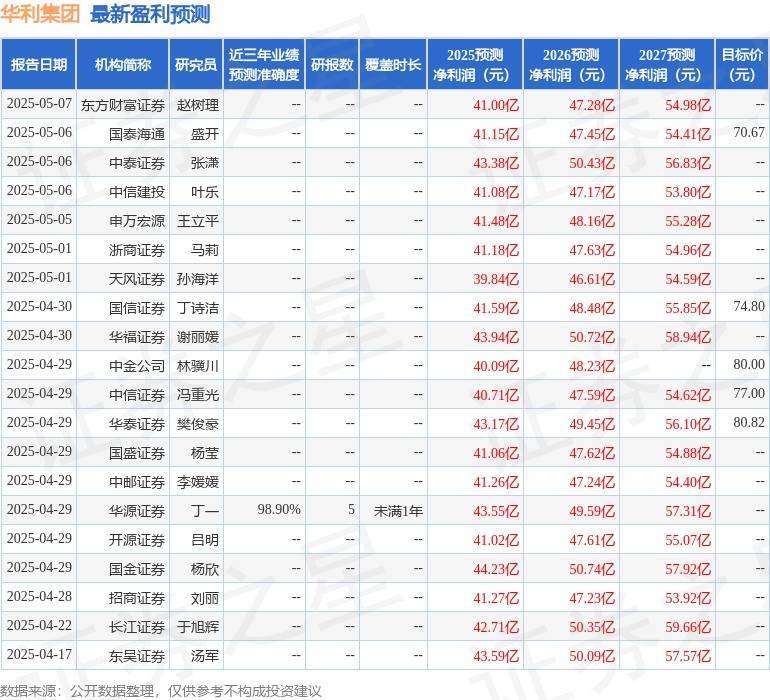Click the 2025 forecast value 44.23亿
The width and height of the screenshot is (770, 700).
[x=496, y=569]
